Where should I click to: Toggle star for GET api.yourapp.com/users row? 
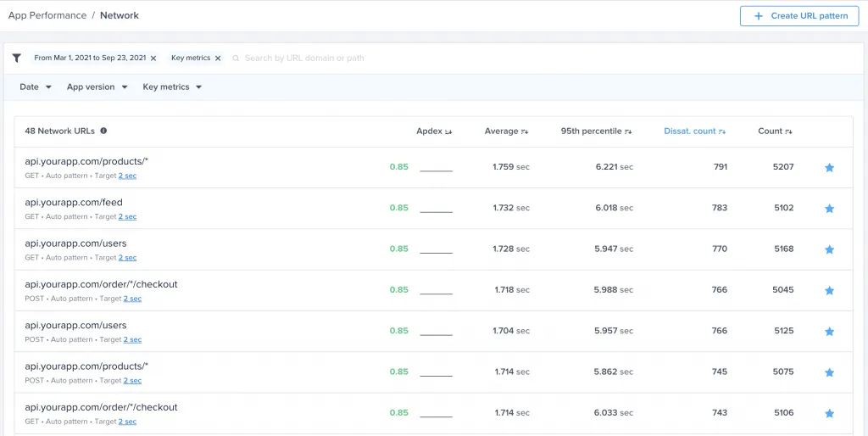click(829, 250)
